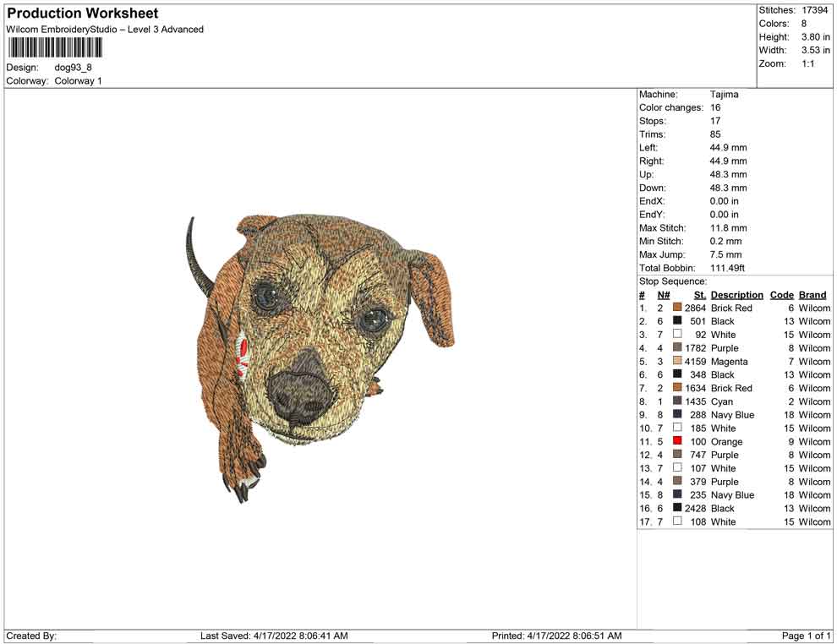Click the Magenta swatch in the 4159 row
This screenshot has width=837, height=644.
[x=677, y=361]
